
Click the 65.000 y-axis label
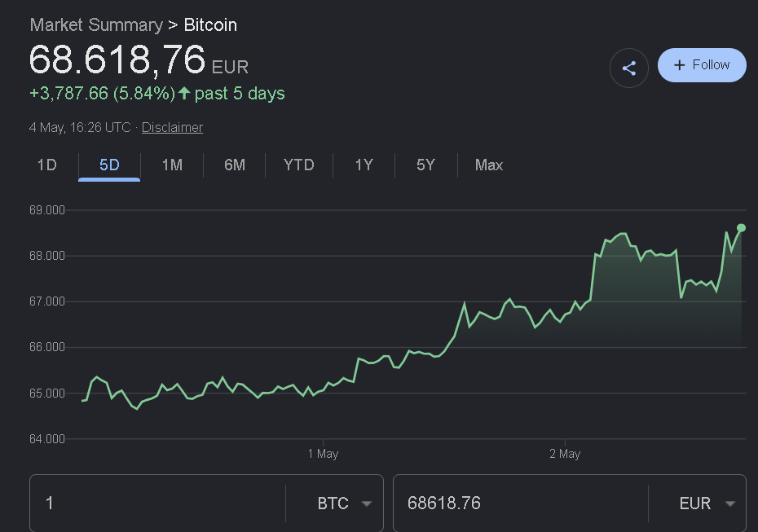pyautogui.click(x=47, y=394)
